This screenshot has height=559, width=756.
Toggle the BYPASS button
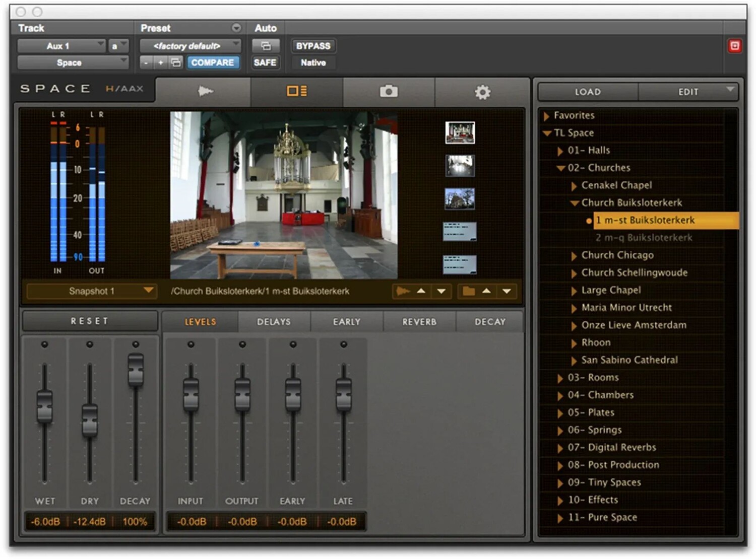[313, 46]
